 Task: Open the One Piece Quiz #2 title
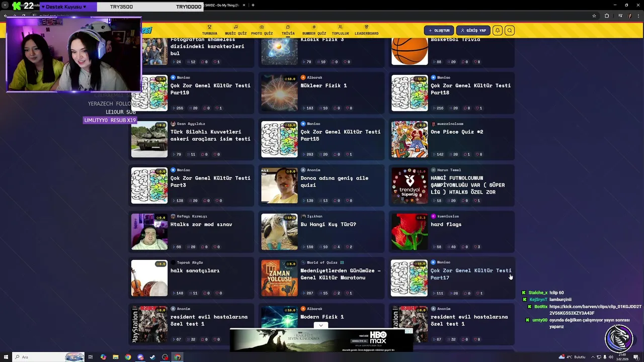[x=457, y=132]
